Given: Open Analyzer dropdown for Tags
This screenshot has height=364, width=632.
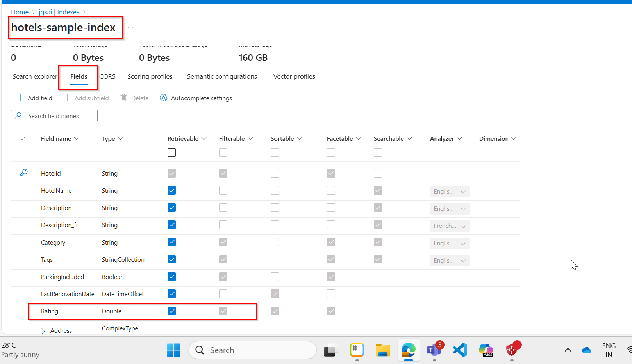Looking at the screenshot, I should click(x=450, y=261).
